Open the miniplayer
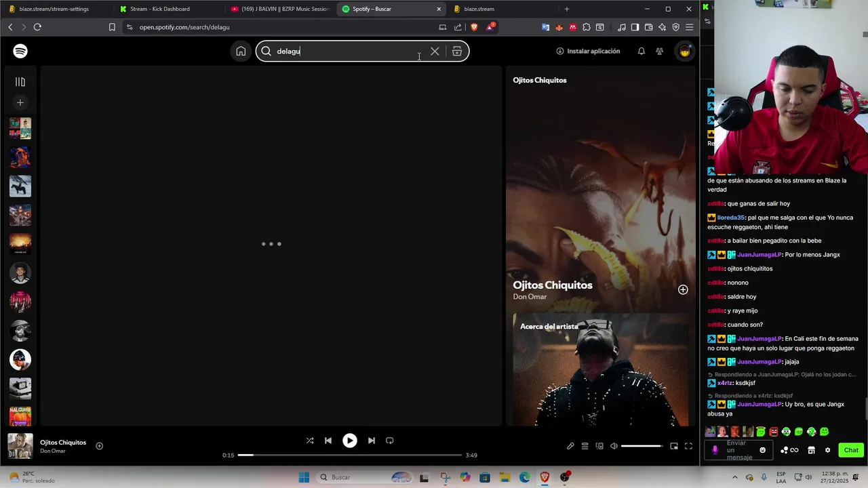The image size is (868, 488). click(x=674, y=446)
